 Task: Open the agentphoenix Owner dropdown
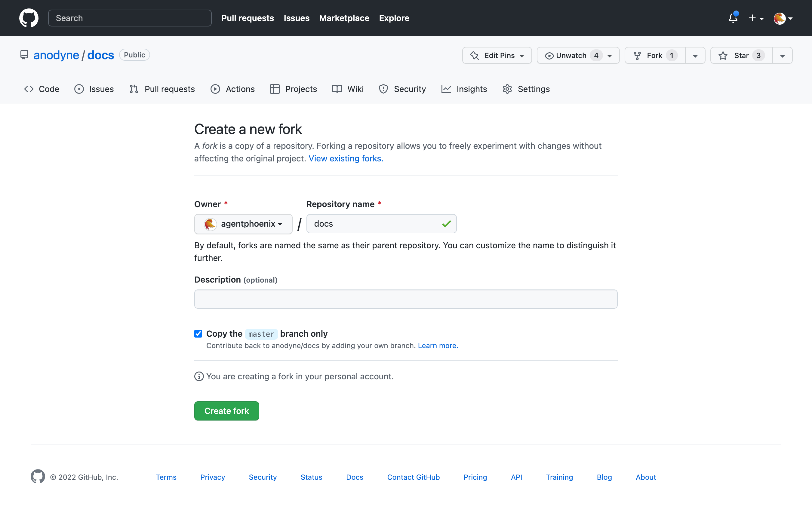243,224
